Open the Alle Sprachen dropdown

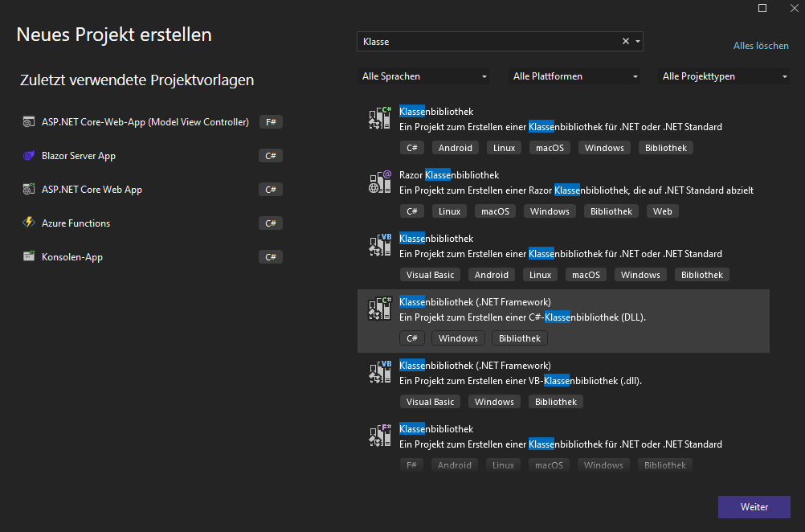click(x=424, y=76)
